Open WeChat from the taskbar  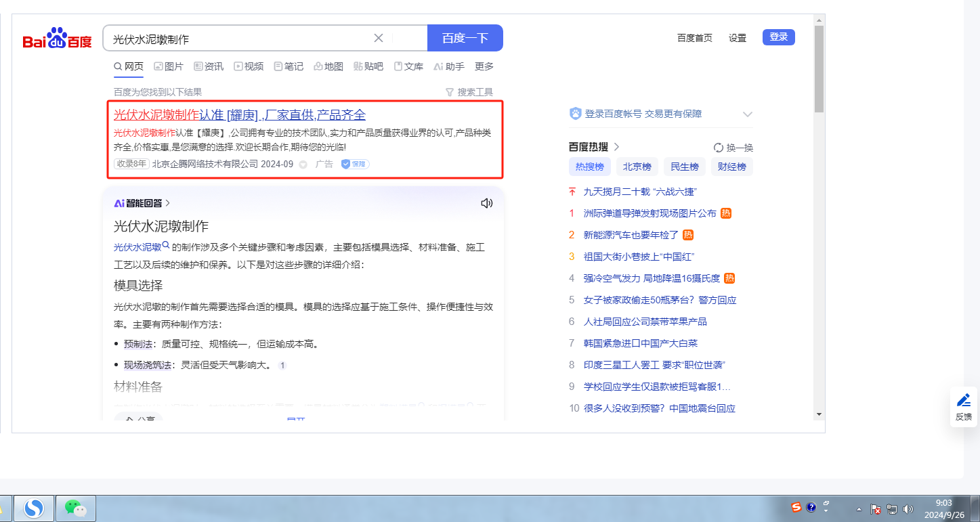point(75,508)
